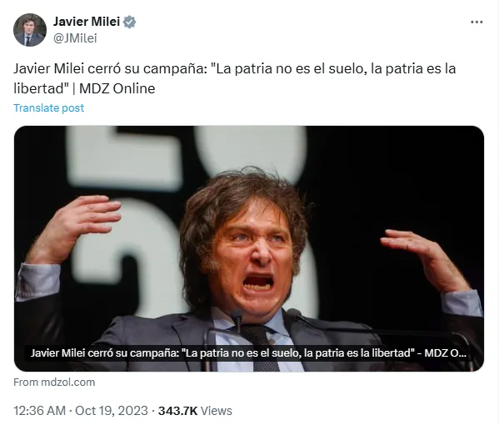Open the @JMilei handle link
The image size is (504, 425).
pos(75,38)
